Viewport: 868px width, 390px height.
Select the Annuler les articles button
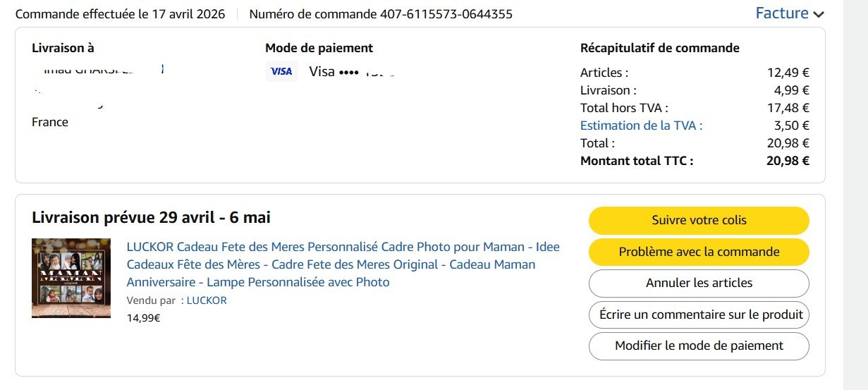(699, 283)
